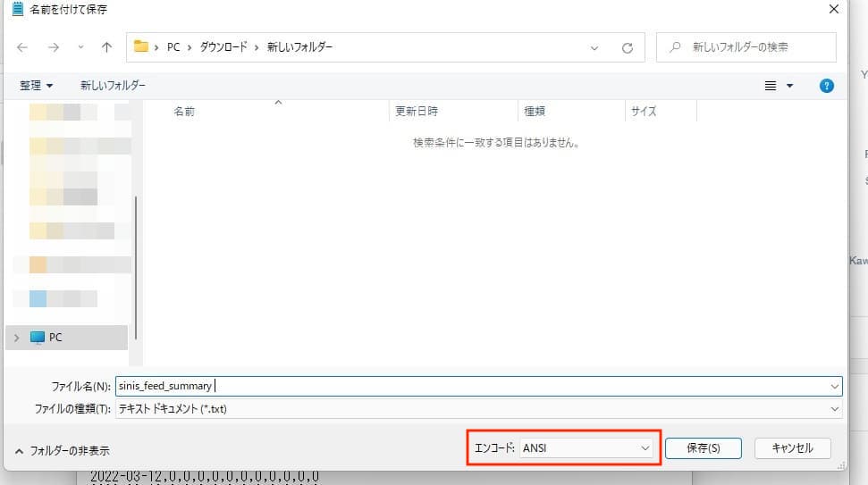This screenshot has height=485, width=868.
Task: Sort by 更新日時 column header
Action: coord(417,111)
